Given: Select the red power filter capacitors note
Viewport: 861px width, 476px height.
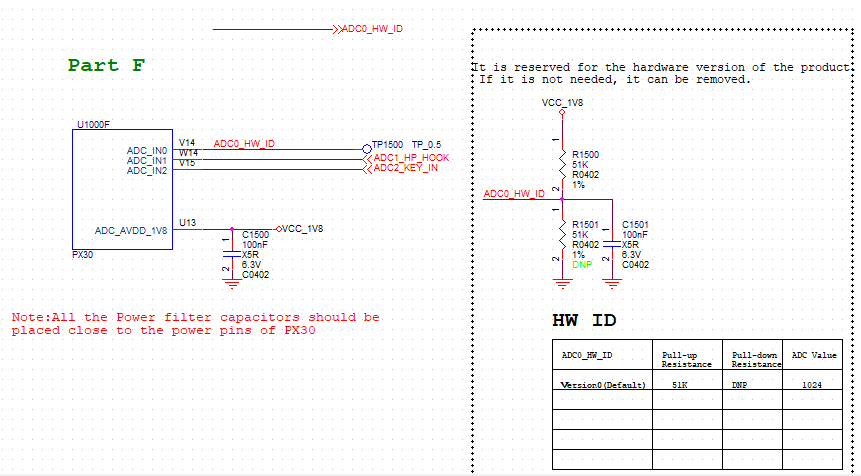Looking at the screenshot, I should pos(195,323).
